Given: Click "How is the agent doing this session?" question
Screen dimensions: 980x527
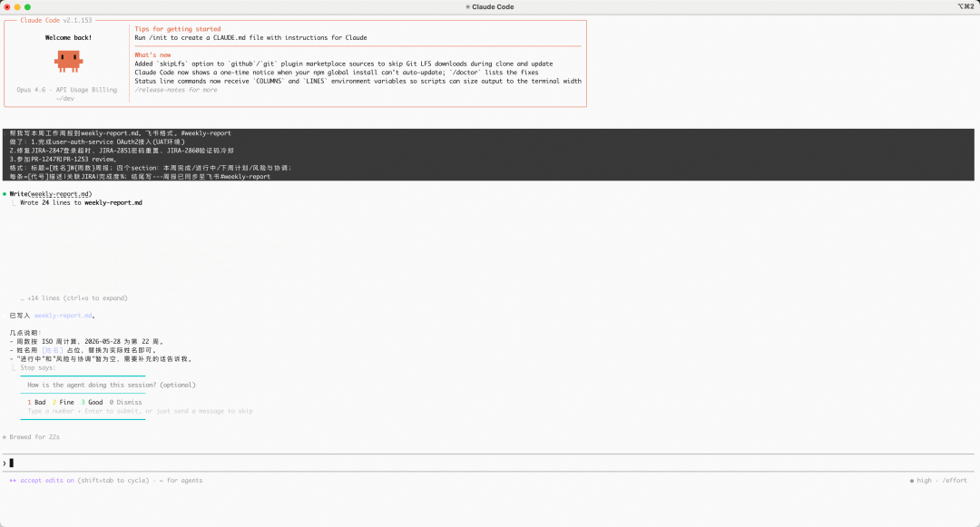Looking at the screenshot, I should tap(112, 385).
